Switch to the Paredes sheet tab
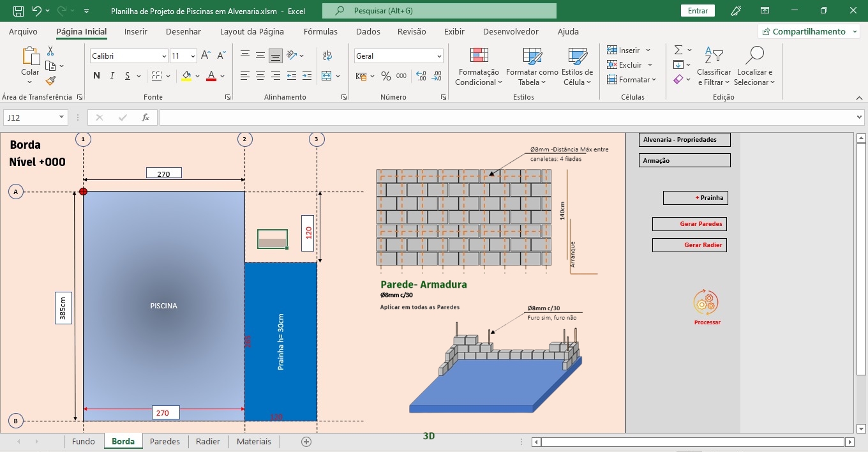 pos(165,441)
